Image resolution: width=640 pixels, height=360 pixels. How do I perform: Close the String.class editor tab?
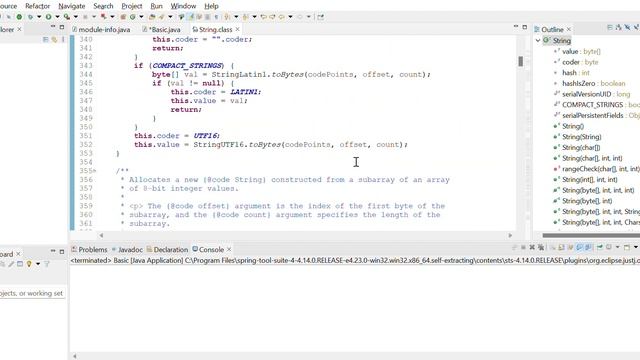click(x=237, y=29)
